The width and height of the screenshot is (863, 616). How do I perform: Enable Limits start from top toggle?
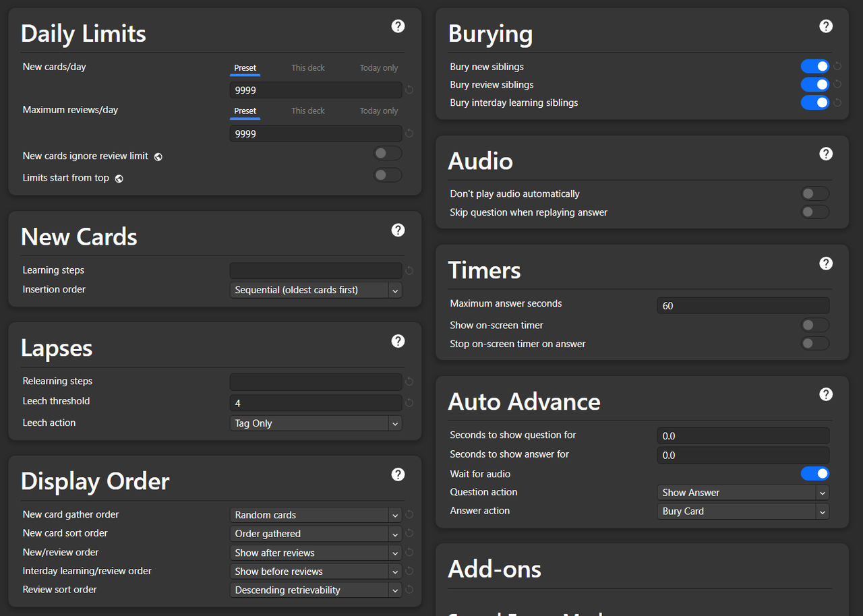(x=388, y=175)
